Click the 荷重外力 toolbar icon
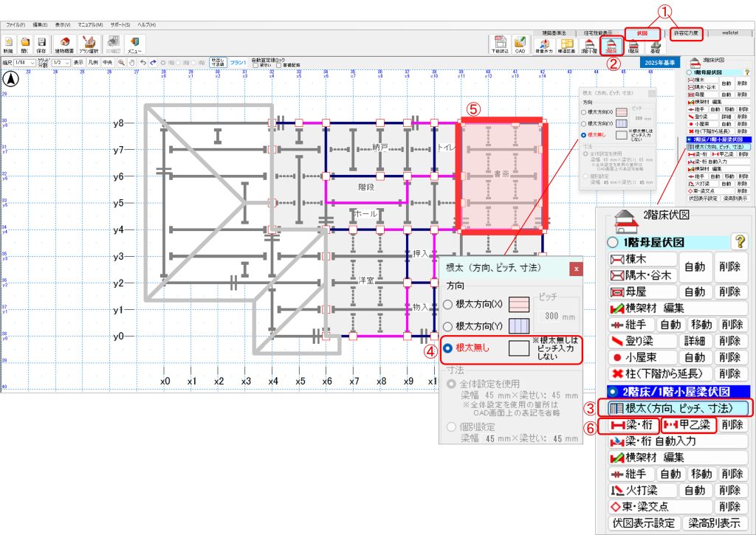This screenshot has width=756, height=535. pos(544,46)
